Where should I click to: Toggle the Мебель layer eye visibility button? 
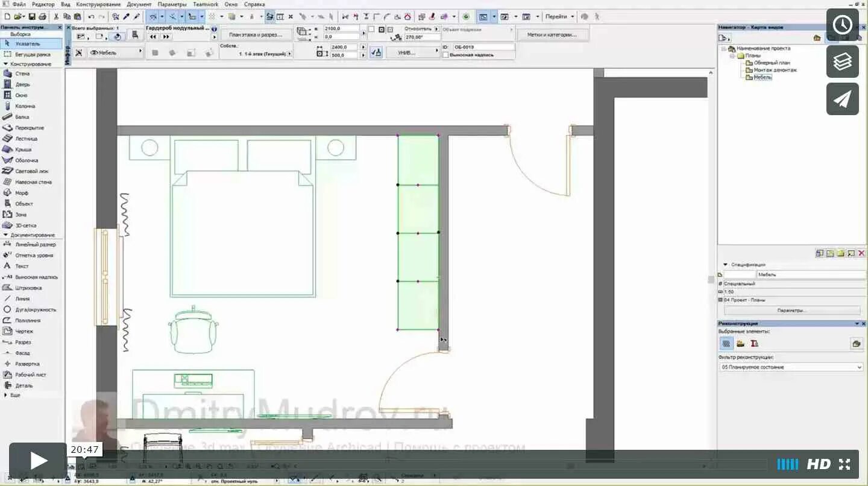tap(95, 53)
